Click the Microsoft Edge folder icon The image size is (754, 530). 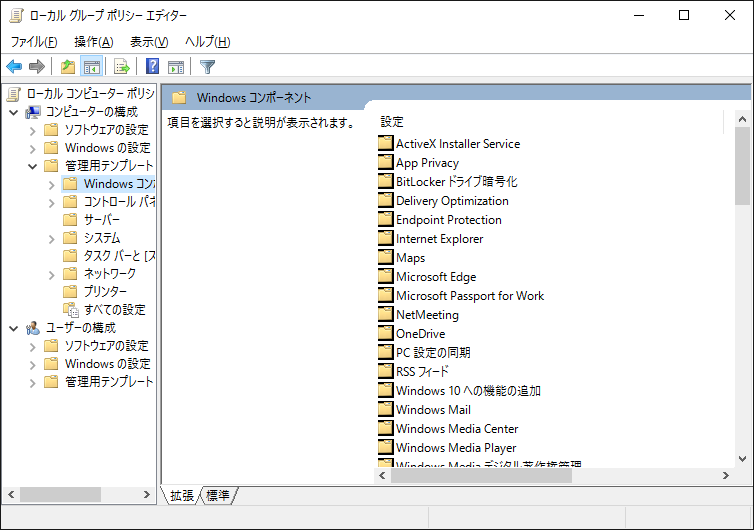386,276
